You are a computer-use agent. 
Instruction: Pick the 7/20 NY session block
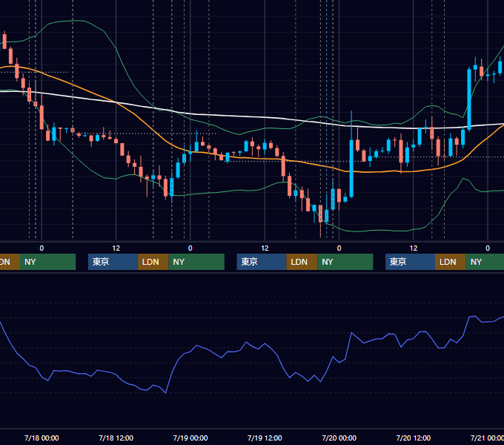[x=485, y=262]
